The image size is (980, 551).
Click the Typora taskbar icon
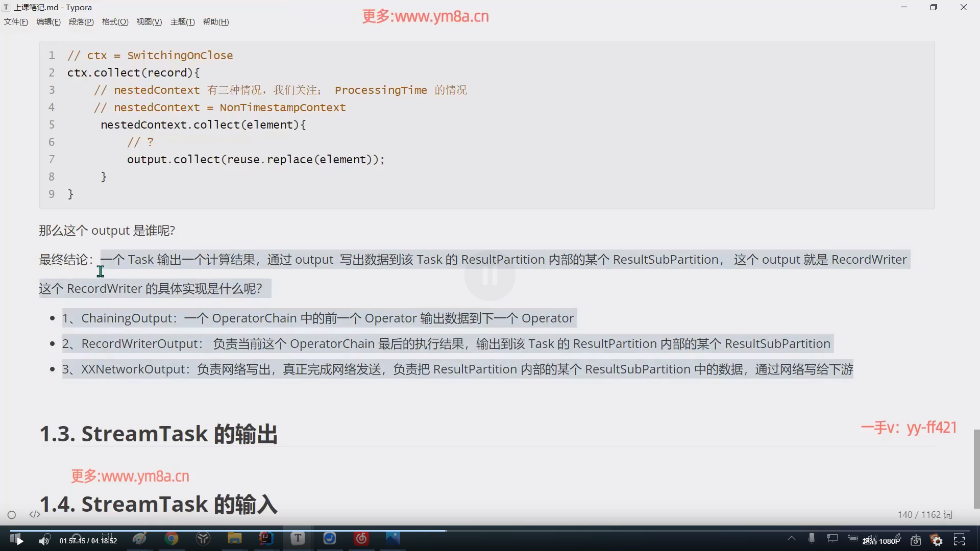pyautogui.click(x=298, y=538)
